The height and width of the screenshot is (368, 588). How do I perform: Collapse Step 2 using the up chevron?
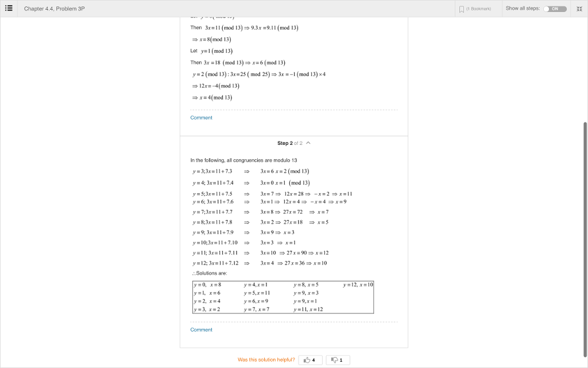308,143
